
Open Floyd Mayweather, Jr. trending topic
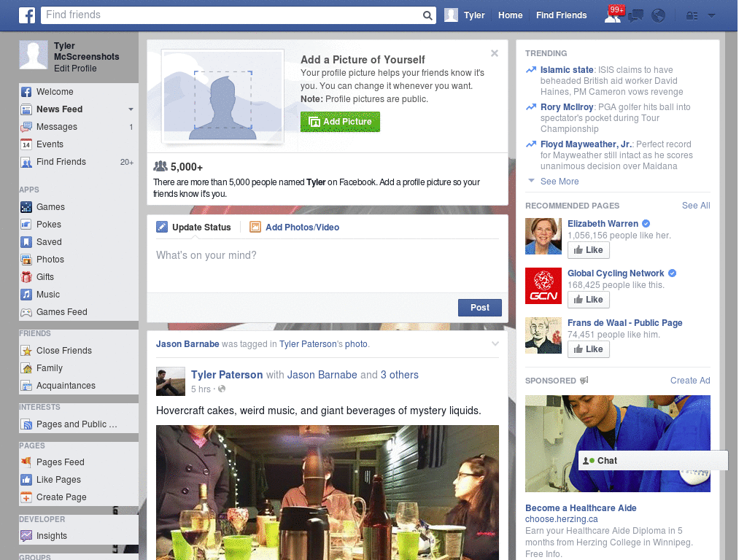pyautogui.click(x=587, y=144)
